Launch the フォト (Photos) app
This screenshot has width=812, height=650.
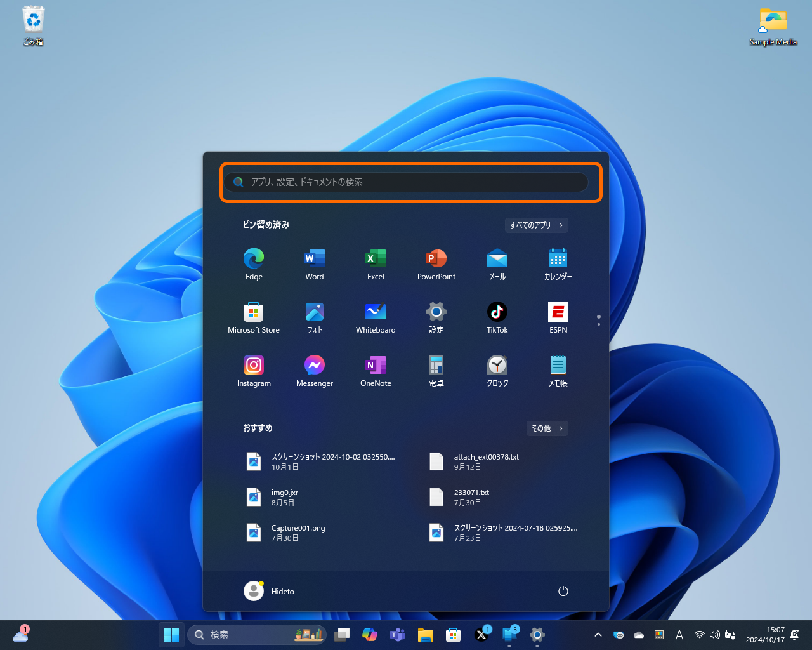[315, 317]
